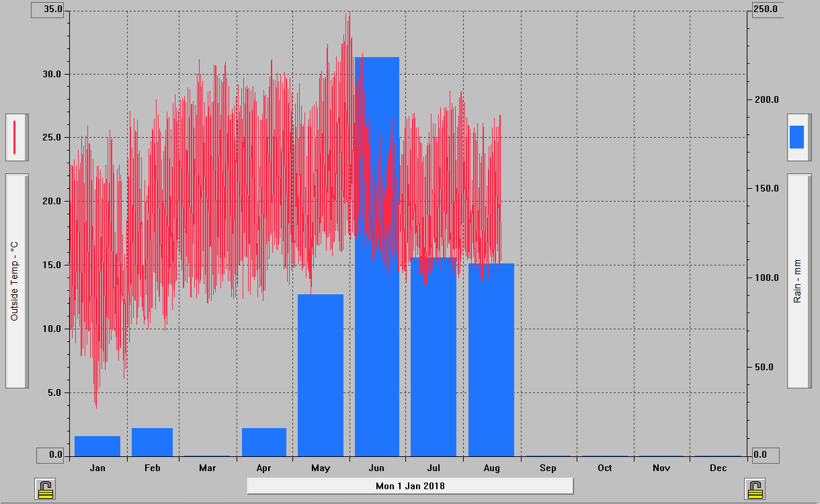Click the Mon 1 Jan 2018 date button

410,486
